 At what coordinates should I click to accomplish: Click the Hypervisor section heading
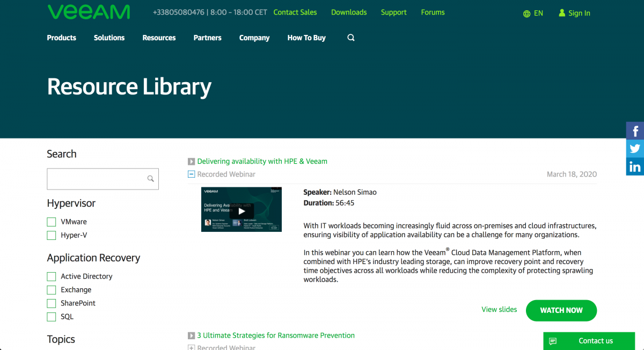71,203
